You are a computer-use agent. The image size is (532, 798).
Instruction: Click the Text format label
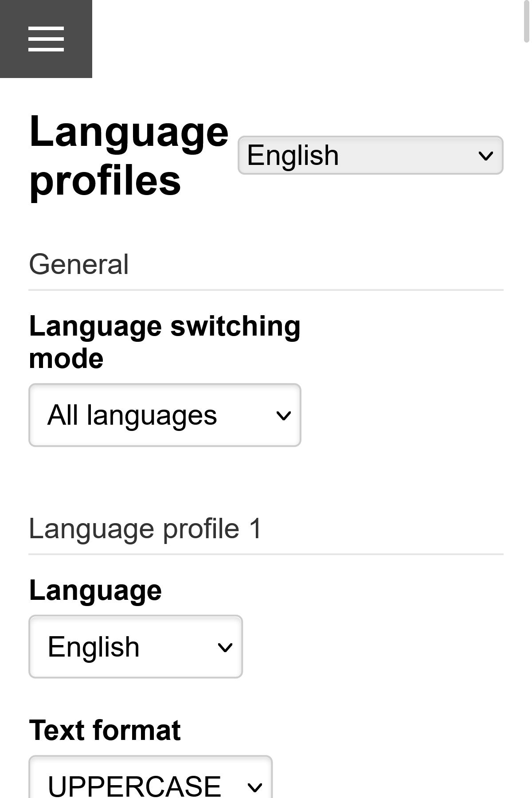(x=105, y=728)
